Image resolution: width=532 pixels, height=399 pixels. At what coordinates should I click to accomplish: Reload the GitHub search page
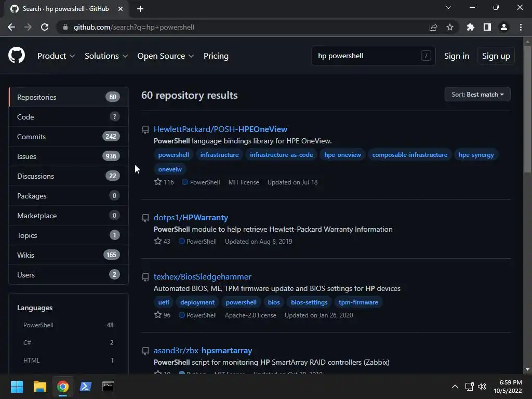pos(45,27)
